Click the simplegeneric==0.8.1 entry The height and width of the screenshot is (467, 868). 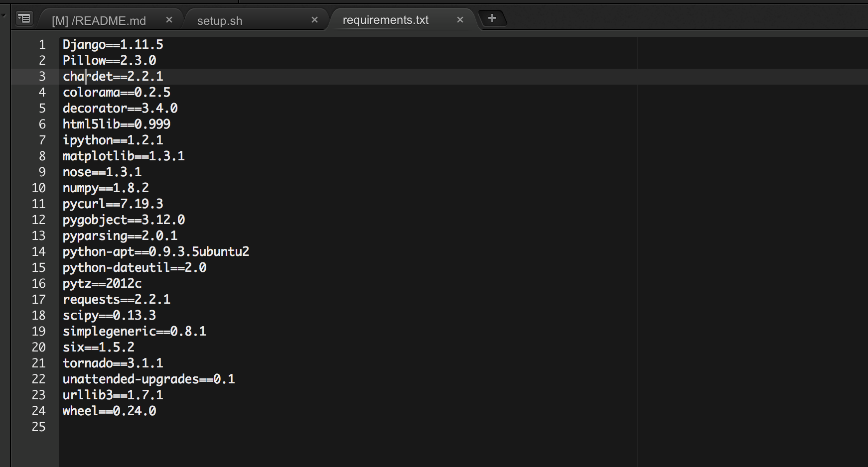pos(134,332)
